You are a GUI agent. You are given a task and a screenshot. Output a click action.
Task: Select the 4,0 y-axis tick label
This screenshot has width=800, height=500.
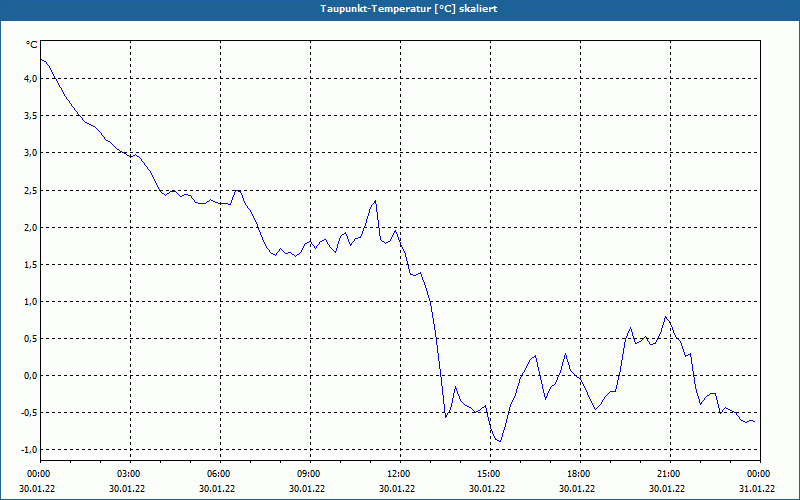pos(30,79)
